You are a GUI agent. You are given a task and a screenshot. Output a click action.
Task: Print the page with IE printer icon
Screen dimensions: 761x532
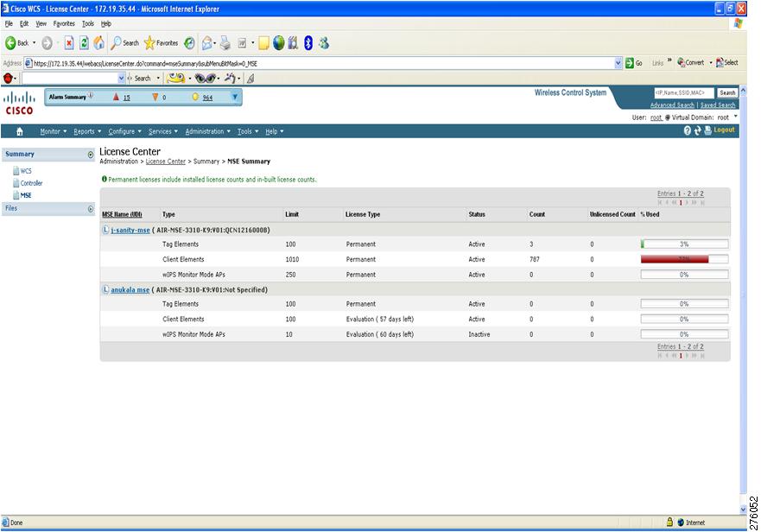coord(225,43)
